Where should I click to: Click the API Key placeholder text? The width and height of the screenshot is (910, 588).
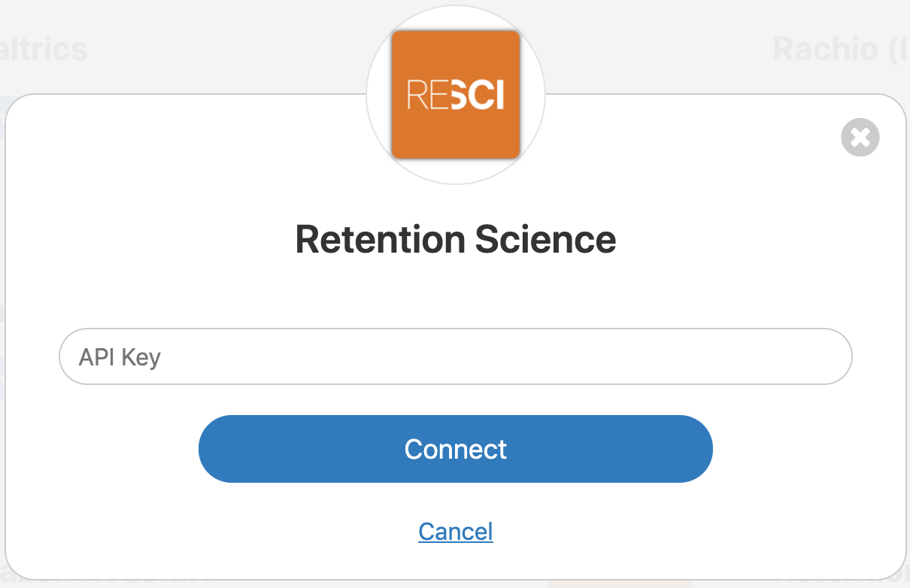click(120, 357)
